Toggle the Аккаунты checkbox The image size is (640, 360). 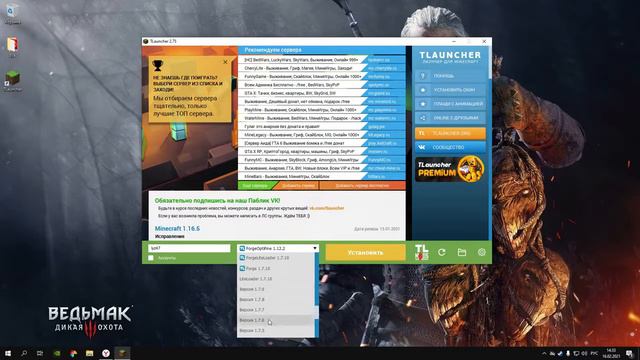click(x=151, y=258)
